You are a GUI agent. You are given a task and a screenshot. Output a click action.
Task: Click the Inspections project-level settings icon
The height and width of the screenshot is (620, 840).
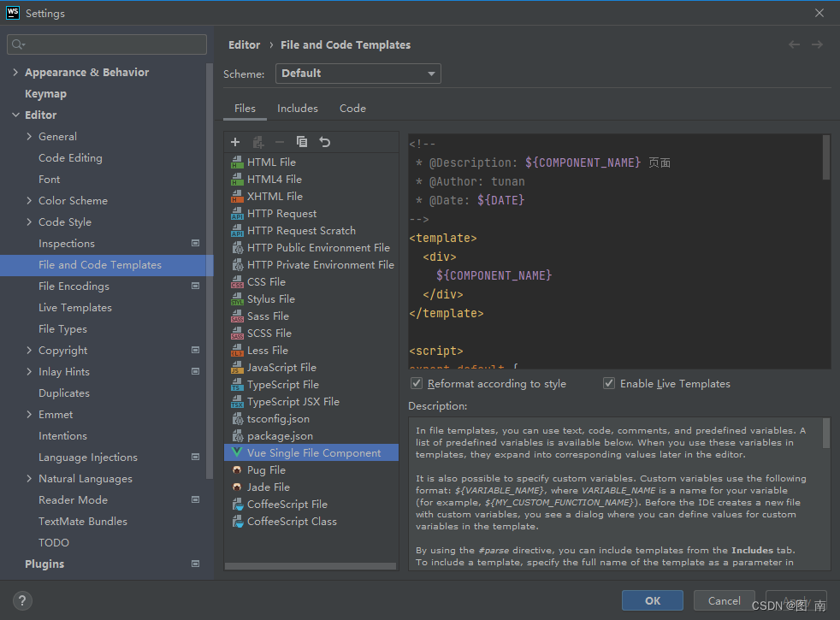click(196, 243)
